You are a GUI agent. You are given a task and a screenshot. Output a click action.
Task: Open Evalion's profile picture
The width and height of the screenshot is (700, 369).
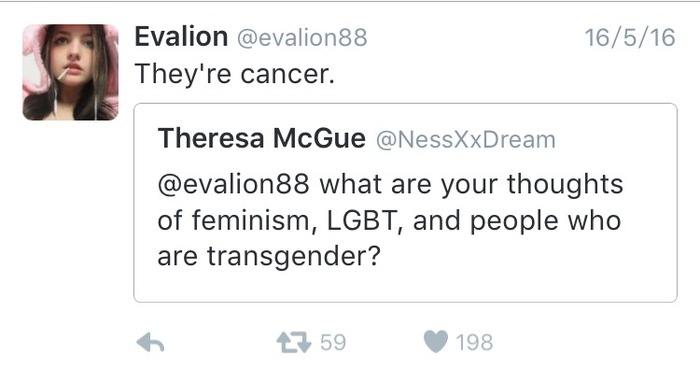pos(71,72)
